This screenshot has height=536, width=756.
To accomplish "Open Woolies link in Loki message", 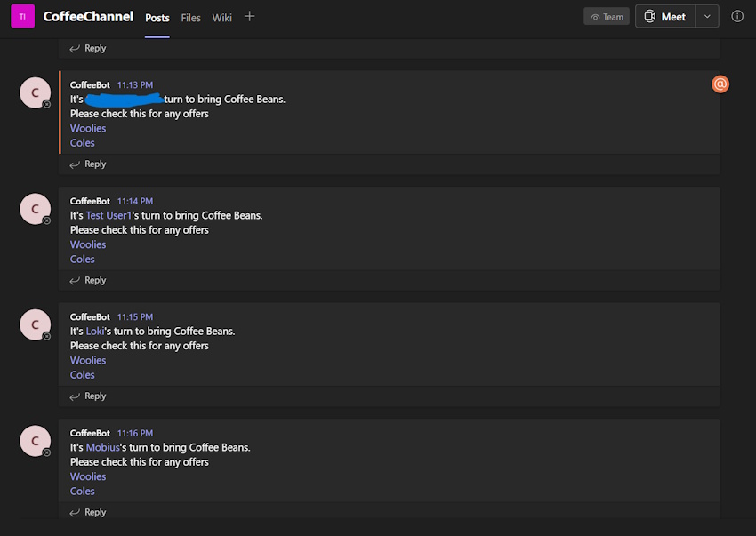I will click(88, 360).
